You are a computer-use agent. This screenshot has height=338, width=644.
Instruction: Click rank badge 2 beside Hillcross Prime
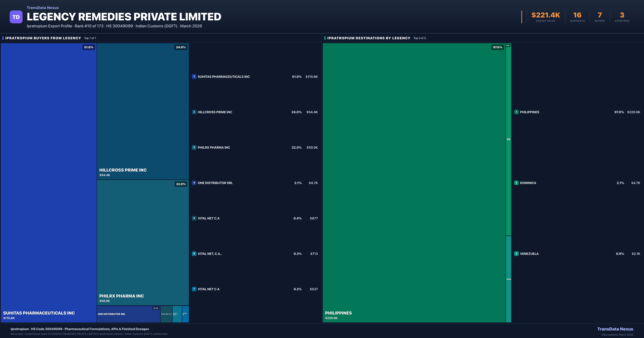coord(194,112)
